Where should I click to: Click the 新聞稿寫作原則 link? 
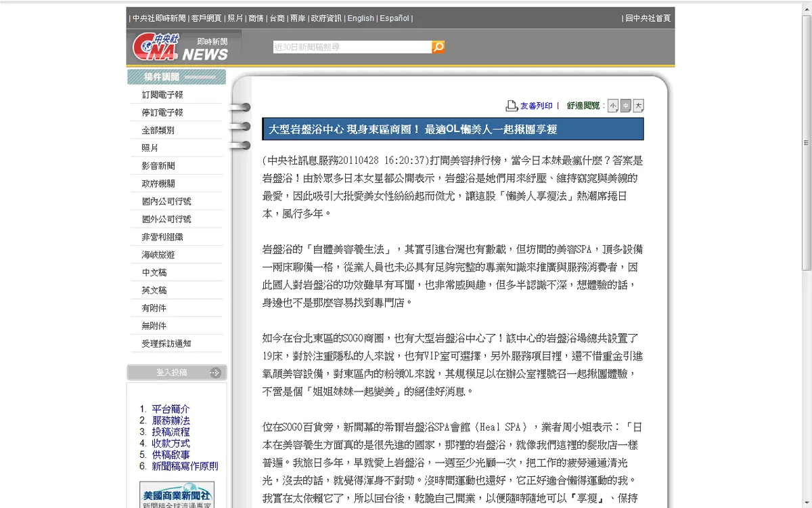tap(185, 467)
